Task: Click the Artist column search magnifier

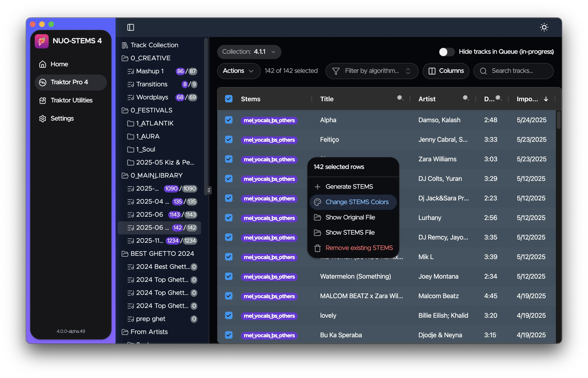Action: 465,98
